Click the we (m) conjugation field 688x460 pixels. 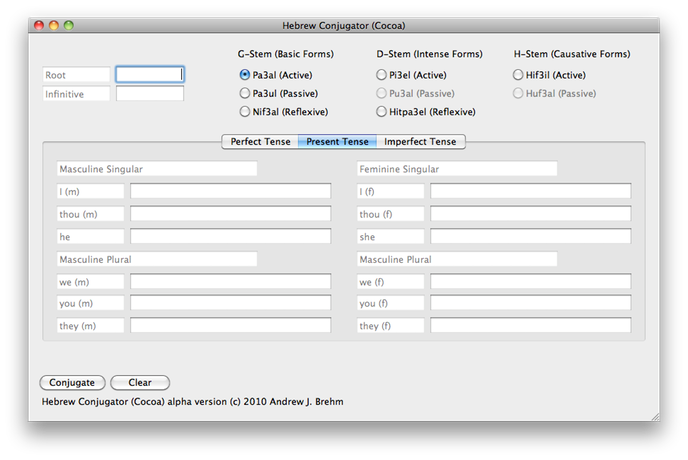coord(230,281)
